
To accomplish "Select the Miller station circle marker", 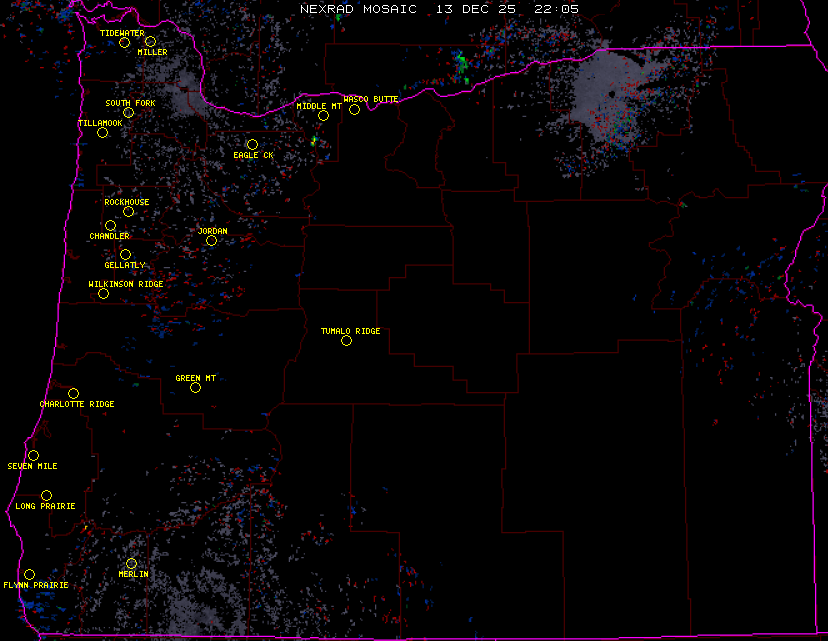I will pos(150,41).
